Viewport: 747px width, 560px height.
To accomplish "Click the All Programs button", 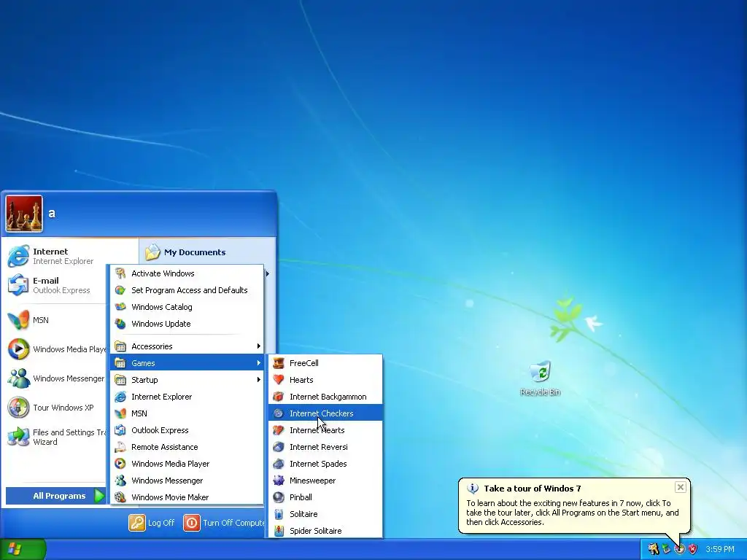I will tap(56, 496).
